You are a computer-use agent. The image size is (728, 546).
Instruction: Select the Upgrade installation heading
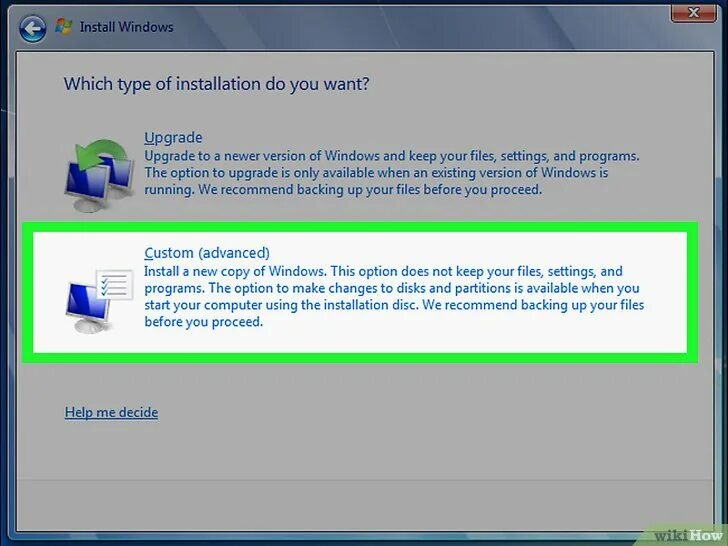coord(173,138)
